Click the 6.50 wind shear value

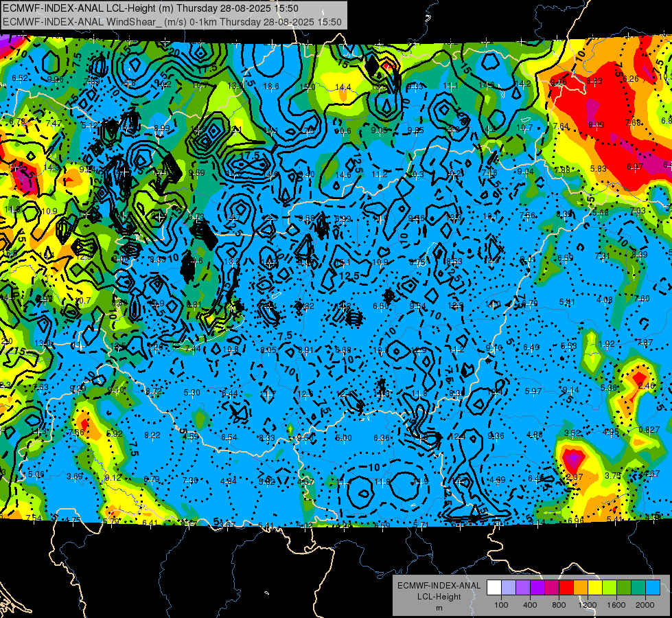pos(380,306)
